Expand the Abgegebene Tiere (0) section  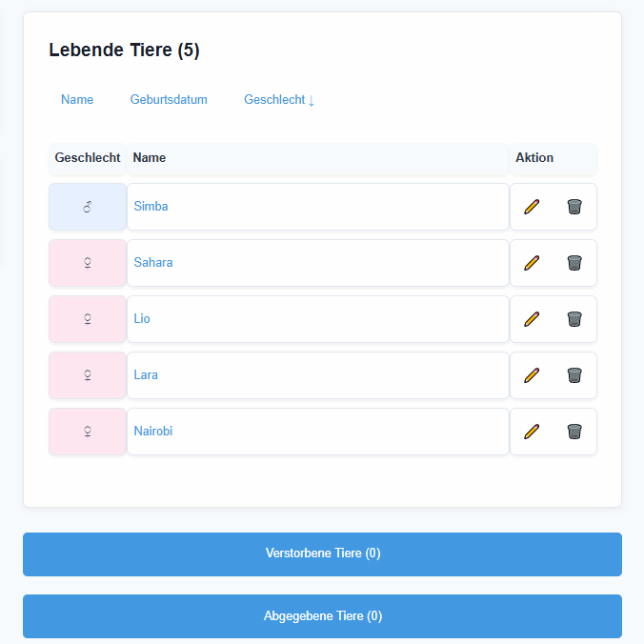coord(322,616)
